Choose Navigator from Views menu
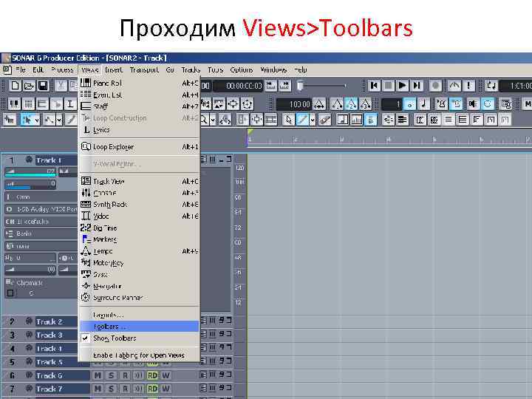Viewport: 532px width, 399px height. tap(140, 287)
